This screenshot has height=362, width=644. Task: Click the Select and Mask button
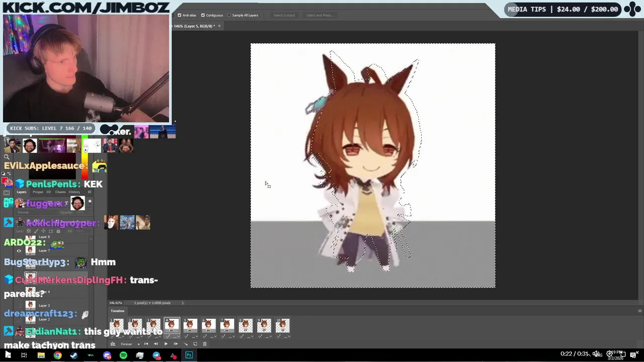point(319,15)
